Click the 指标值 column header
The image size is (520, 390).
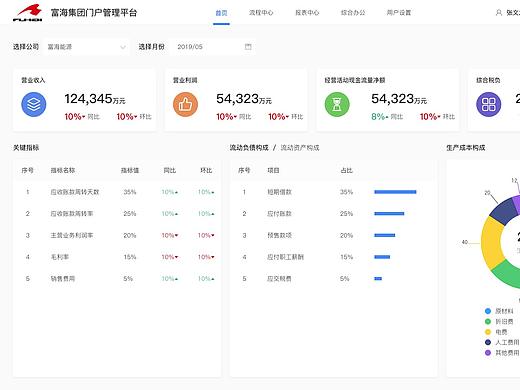130,170
